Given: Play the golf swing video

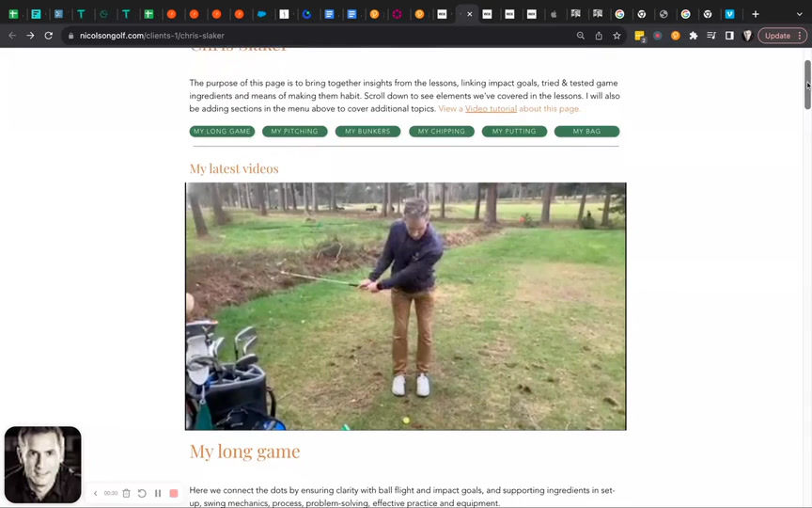Looking at the screenshot, I should click(x=405, y=306).
